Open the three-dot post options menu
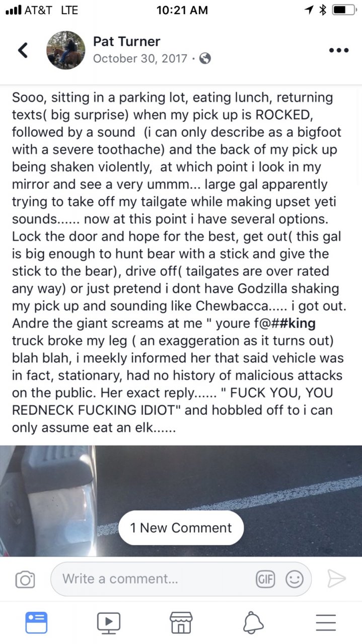 click(338, 50)
